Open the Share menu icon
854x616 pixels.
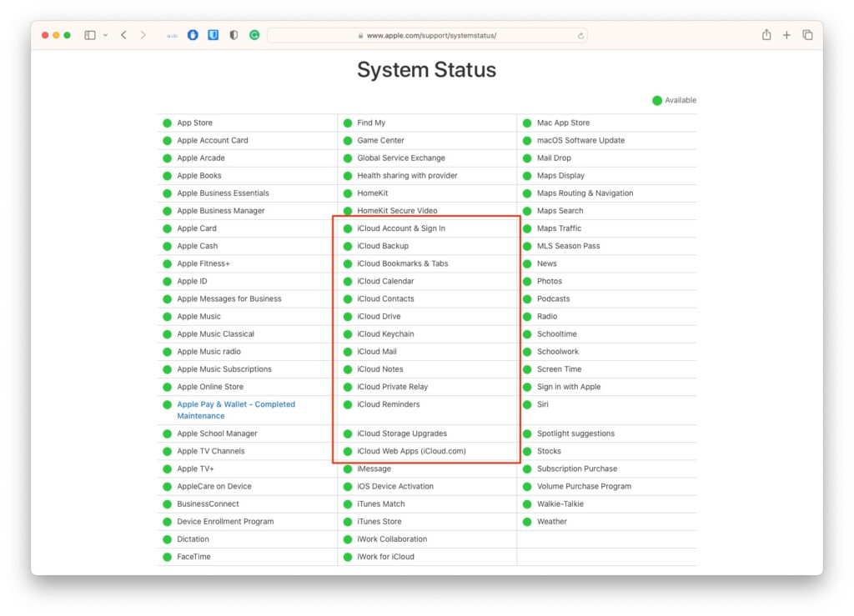point(766,35)
